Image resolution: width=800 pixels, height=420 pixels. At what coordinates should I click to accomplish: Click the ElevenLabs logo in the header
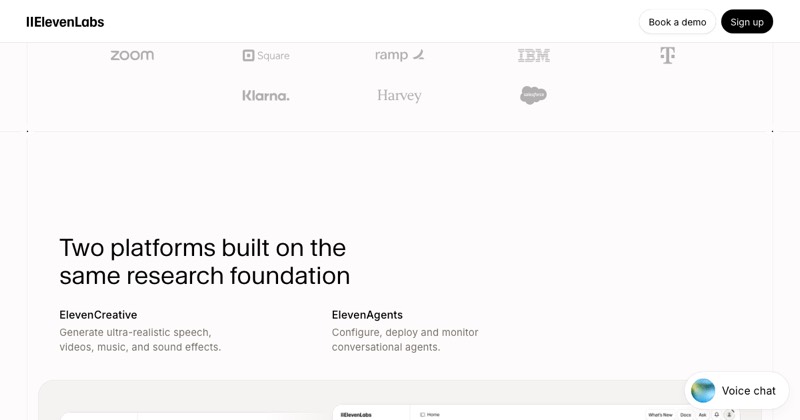[x=65, y=22]
